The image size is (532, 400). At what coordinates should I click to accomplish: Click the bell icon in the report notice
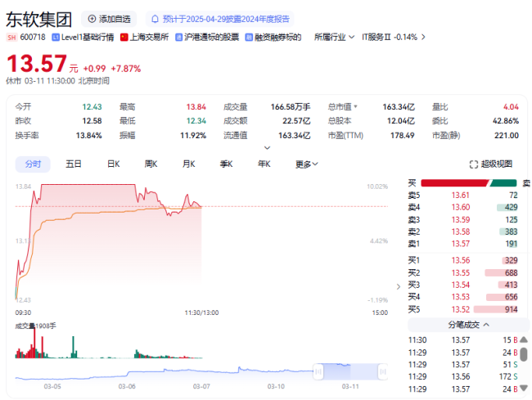[x=155, y=19]
